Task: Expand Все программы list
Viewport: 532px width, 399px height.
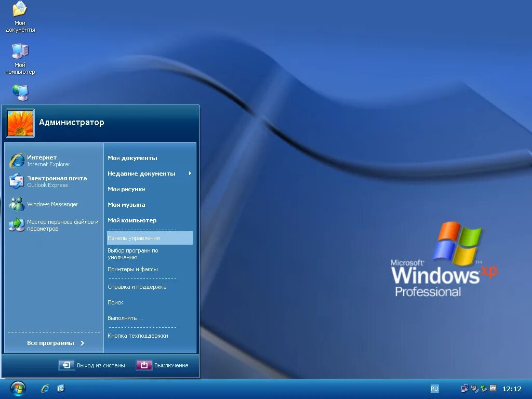Action: [x=55, y=343]
